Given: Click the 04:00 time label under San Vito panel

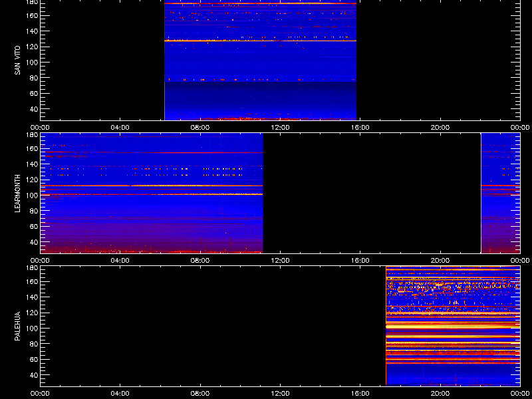Looking at the screenshot, I should pyautogui.click(x=120, y=128).
